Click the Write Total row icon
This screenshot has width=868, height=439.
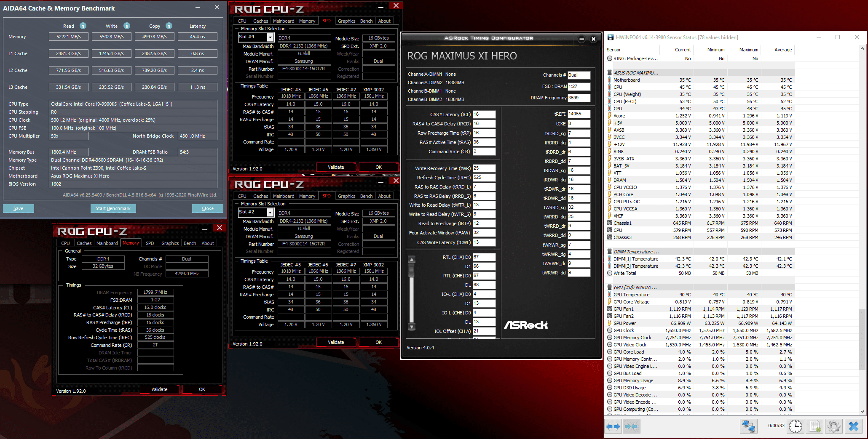tap(610, 273)
